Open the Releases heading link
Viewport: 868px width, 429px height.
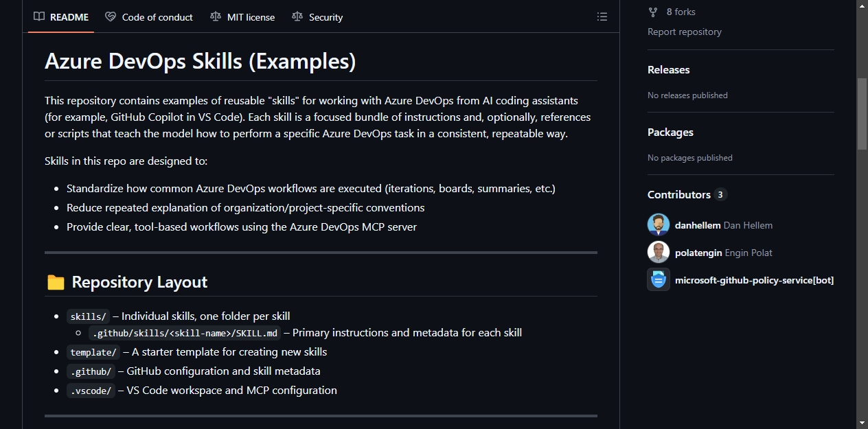(668, 70)
